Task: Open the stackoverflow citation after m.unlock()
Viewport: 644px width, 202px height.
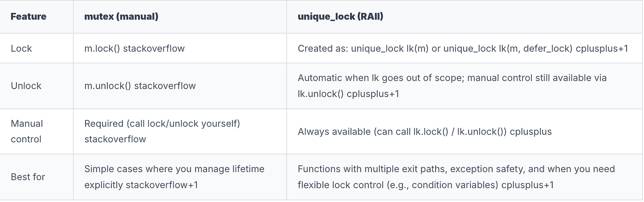Action: click(165, 85)
